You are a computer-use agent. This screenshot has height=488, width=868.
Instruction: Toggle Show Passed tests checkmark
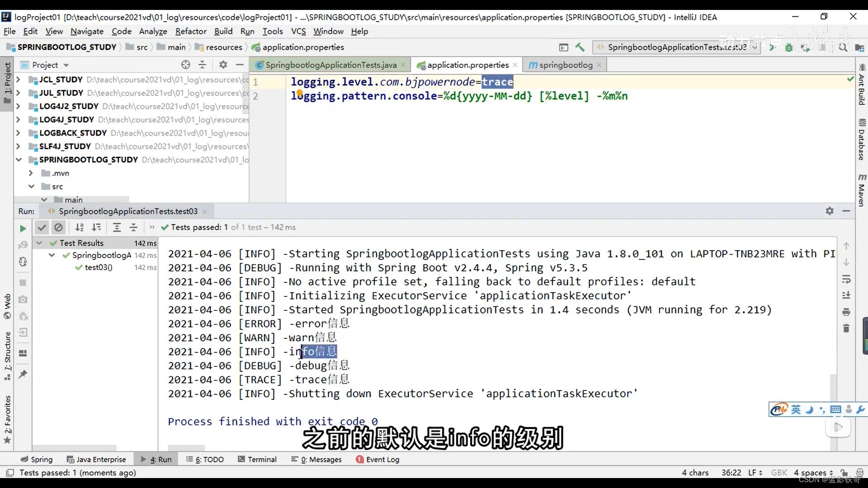[42, 227]
